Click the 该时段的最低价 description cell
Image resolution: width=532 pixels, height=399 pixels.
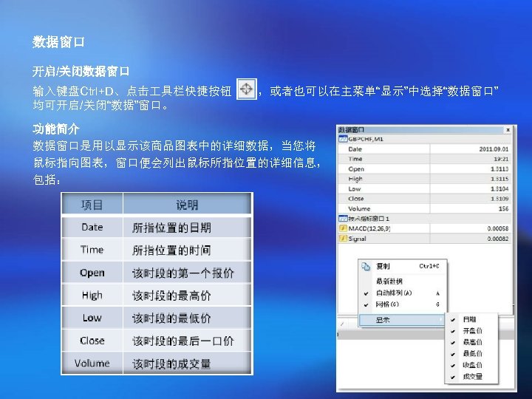(187, 318)
